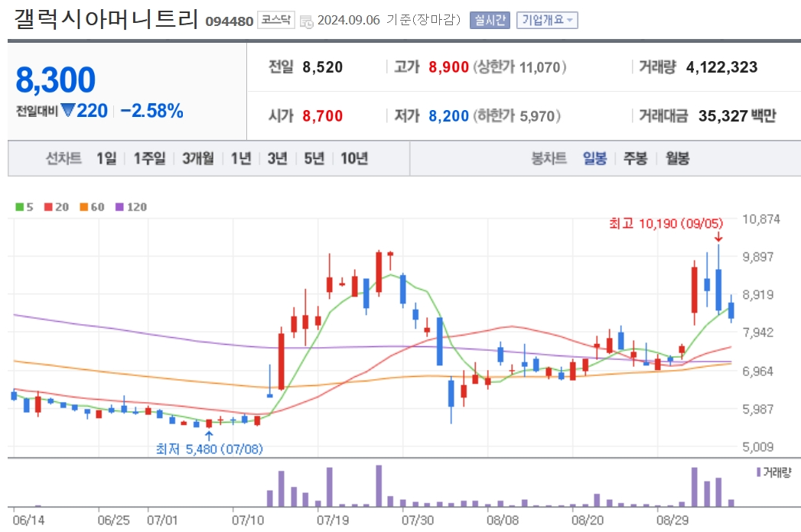
Task: Click the stock code 094480
Action: (x=230, y=21)
